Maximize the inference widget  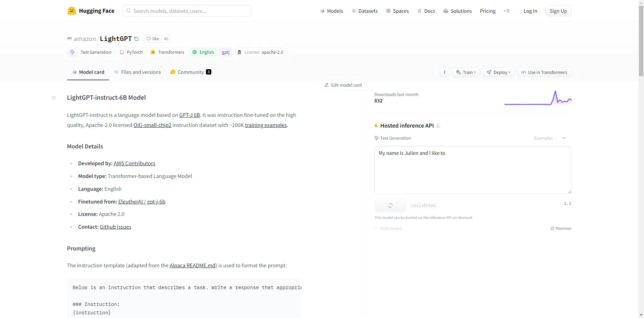point(561,228)
